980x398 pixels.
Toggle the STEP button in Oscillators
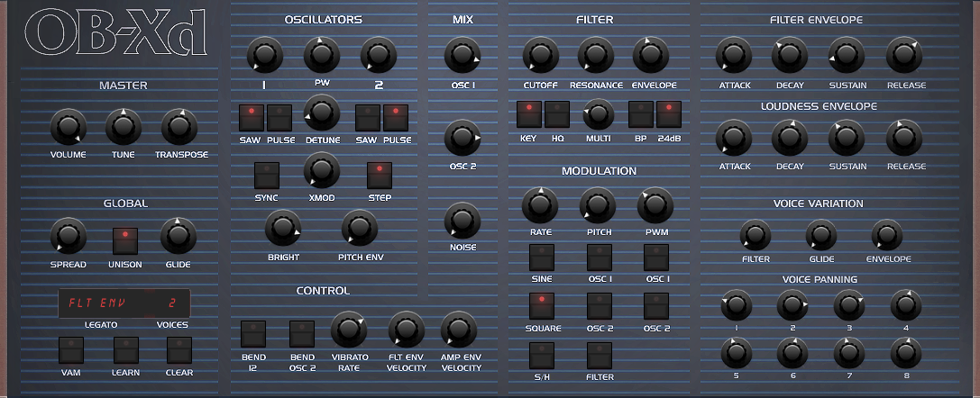tap(380, 176)
